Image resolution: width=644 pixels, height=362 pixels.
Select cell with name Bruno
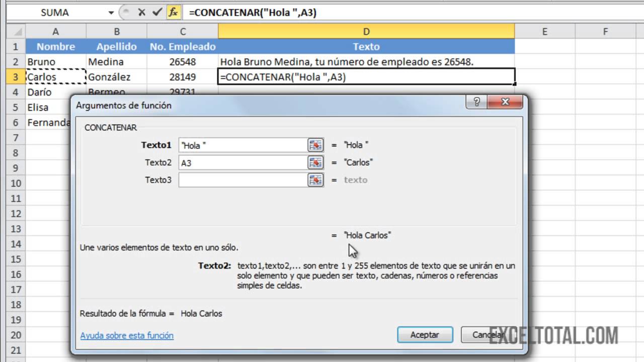coord(56,62)
